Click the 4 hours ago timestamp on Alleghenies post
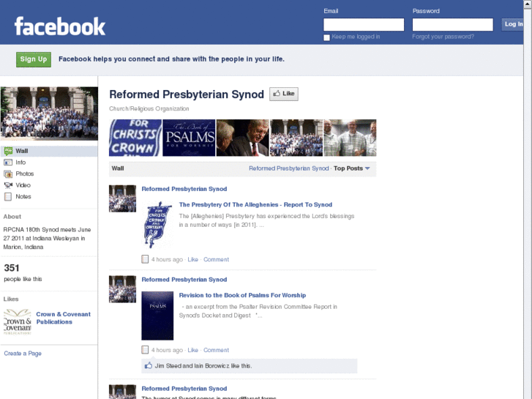532x399 pixels. click(167, 259)
